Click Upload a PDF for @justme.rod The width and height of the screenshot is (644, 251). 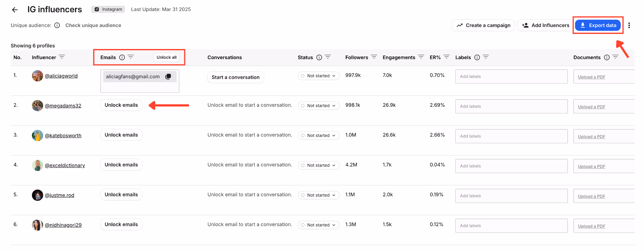[591, 196]
